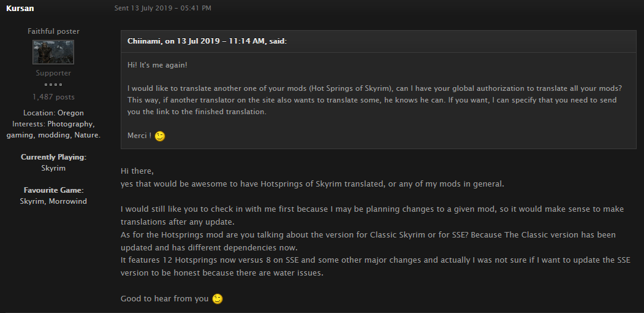
Task: View the "1,487 posts" count
Action: [53, 97]
